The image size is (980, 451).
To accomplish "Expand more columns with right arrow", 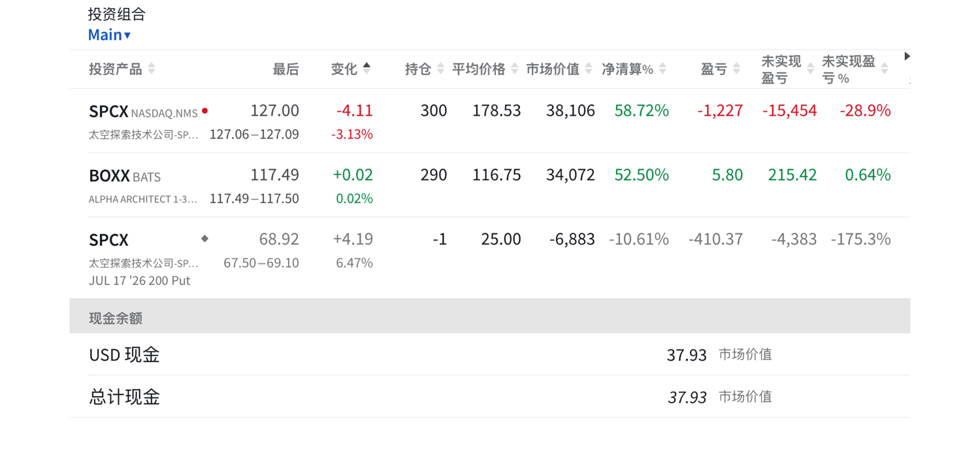I will (907, 56).
